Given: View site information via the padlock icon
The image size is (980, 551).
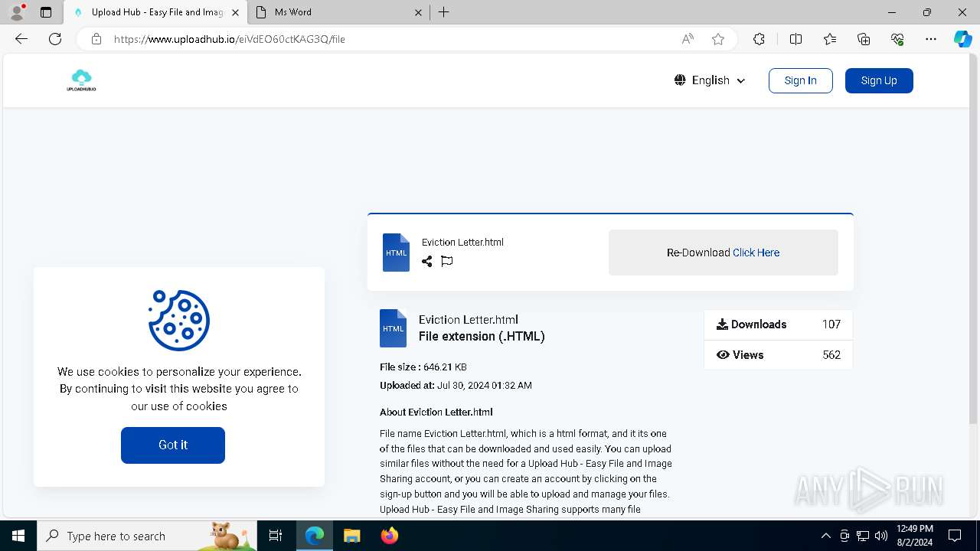Looking at the screenshot, I should pos(96,39).
